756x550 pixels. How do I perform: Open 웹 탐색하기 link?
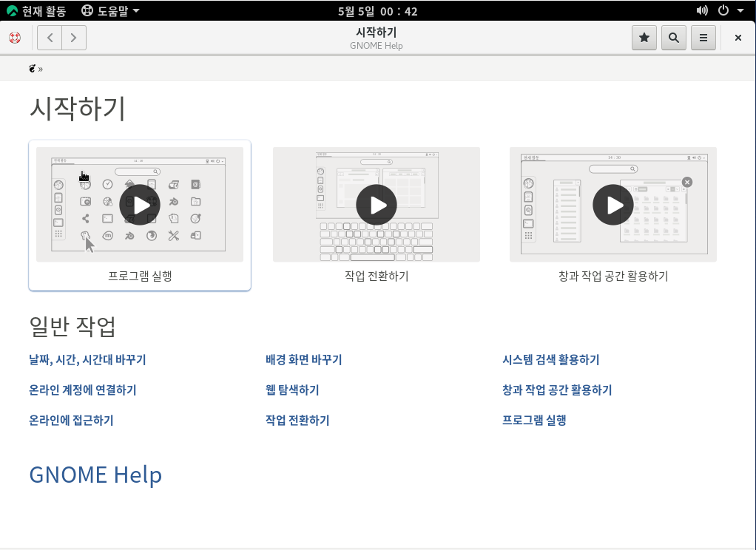[x=292, y=390]
